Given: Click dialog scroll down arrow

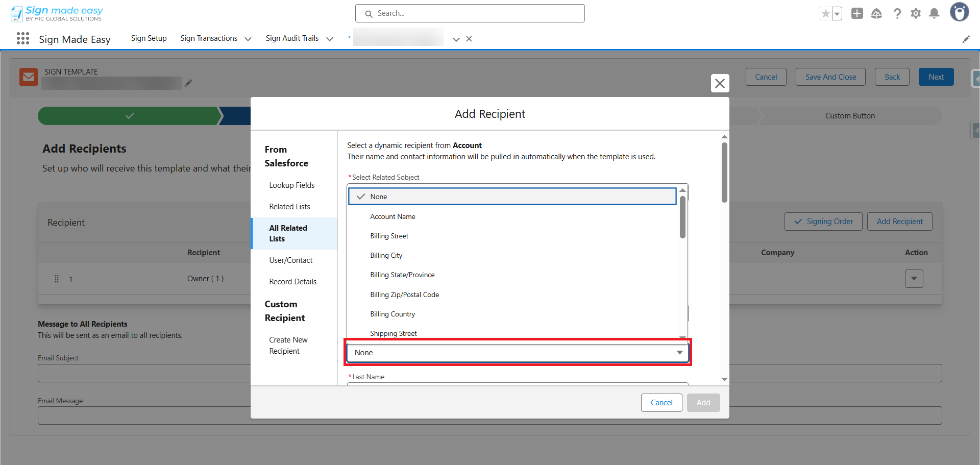Looking at the screenshot, I should coord(724,379).
